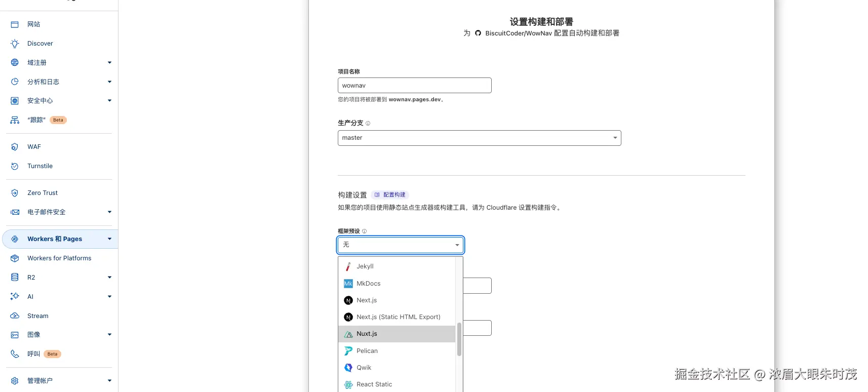This screenshot has height=392, width=868.
Task: Click the R2 database icon
Action: (x=15, y=278)
